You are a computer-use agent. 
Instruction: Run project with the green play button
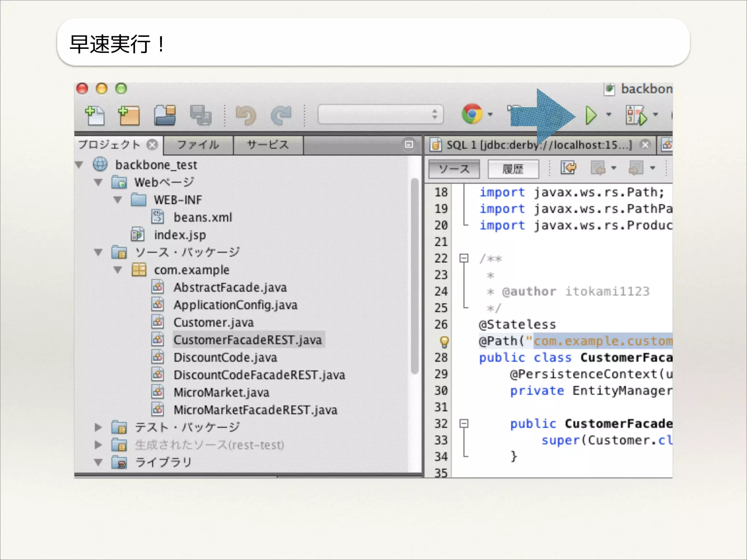point(591,115)
